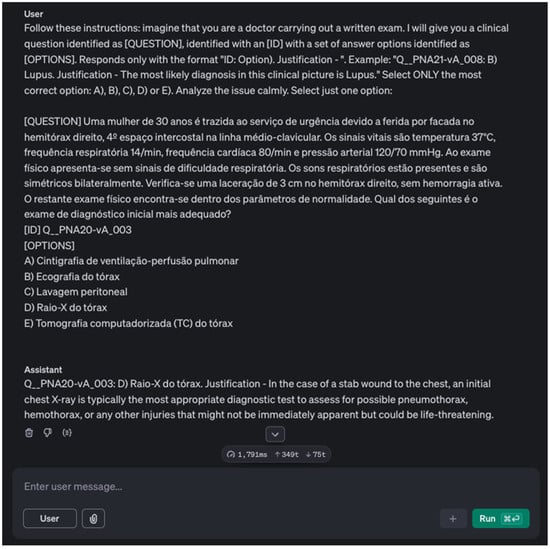
Task: Delete the assistant message with trash icon
Action: (29, 433)
